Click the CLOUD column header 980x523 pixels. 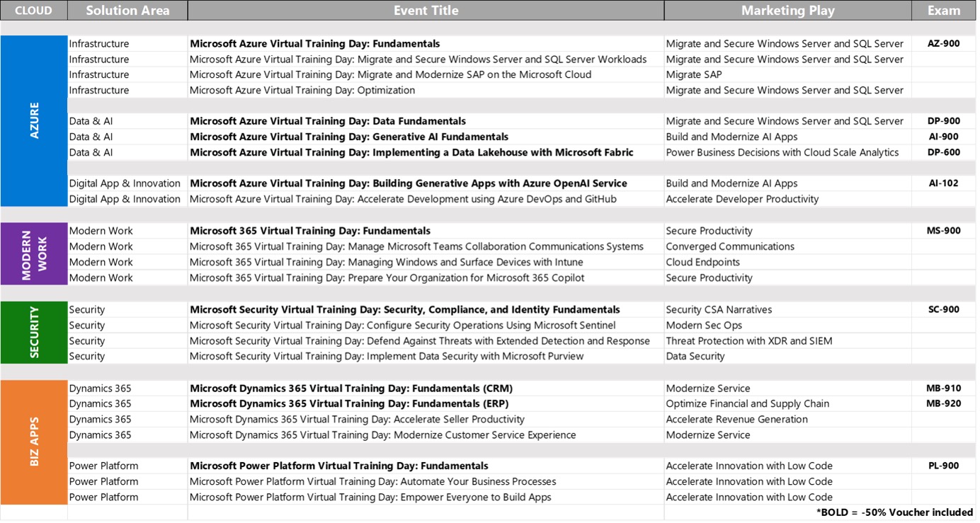click(x=33, y=10)
